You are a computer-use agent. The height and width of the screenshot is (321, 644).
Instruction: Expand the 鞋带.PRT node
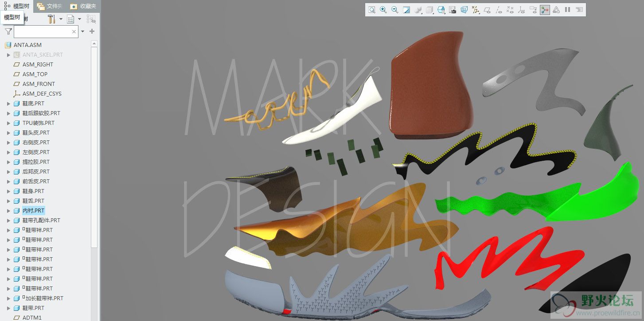click(x=8, y=308)
